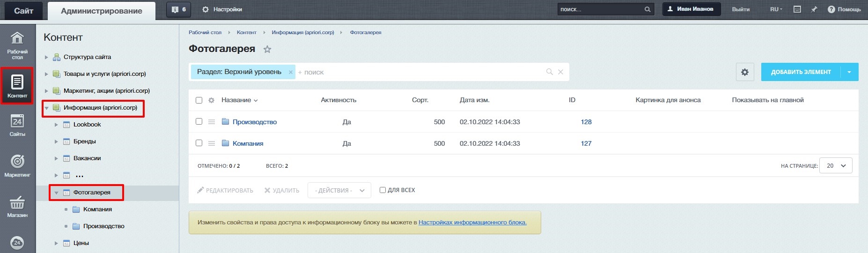Open row menu for Компания
The width and height of the screenshot is (868, 253).
click(212, 143)
